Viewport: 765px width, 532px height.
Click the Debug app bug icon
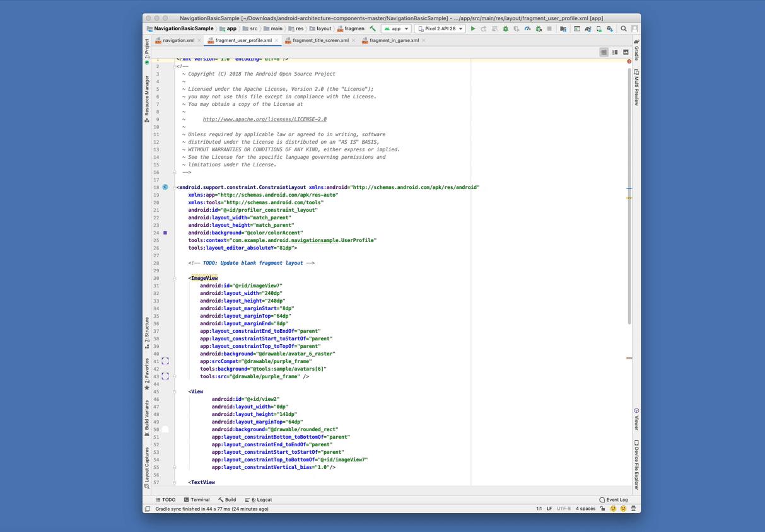(x=505, y=28)
